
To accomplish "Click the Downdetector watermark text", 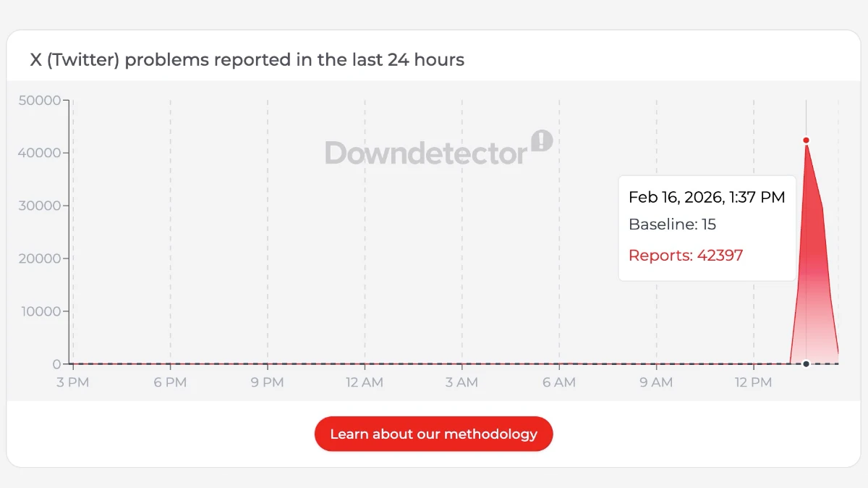I will pos(426,153).
